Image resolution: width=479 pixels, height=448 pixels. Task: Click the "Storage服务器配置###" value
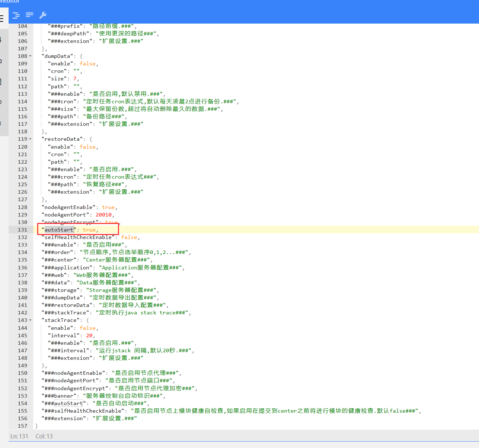pos(121,290)
